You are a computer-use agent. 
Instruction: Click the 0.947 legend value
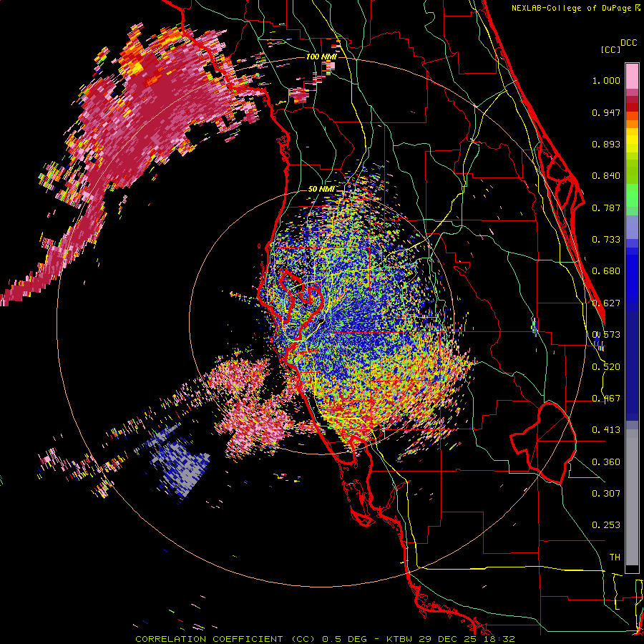tap(606, 112)
